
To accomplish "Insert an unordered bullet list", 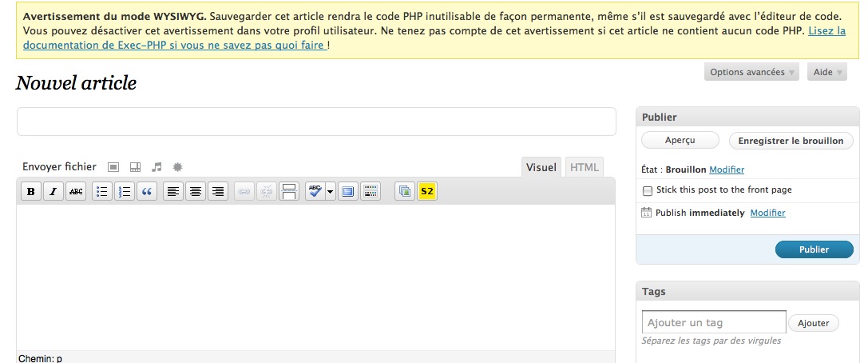I will pyautogui.click(x=102, y=191).
